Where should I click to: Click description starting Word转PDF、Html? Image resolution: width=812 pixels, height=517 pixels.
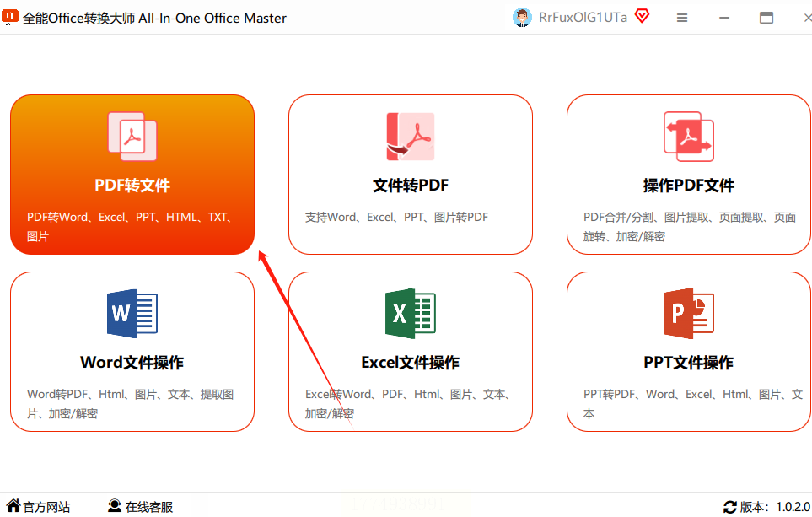131,403
